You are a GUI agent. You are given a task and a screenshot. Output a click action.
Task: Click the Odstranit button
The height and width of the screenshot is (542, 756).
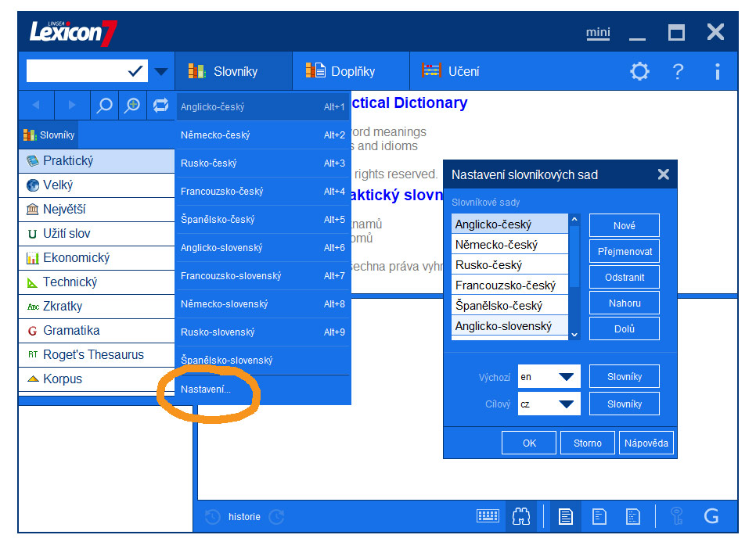(625, 278)
